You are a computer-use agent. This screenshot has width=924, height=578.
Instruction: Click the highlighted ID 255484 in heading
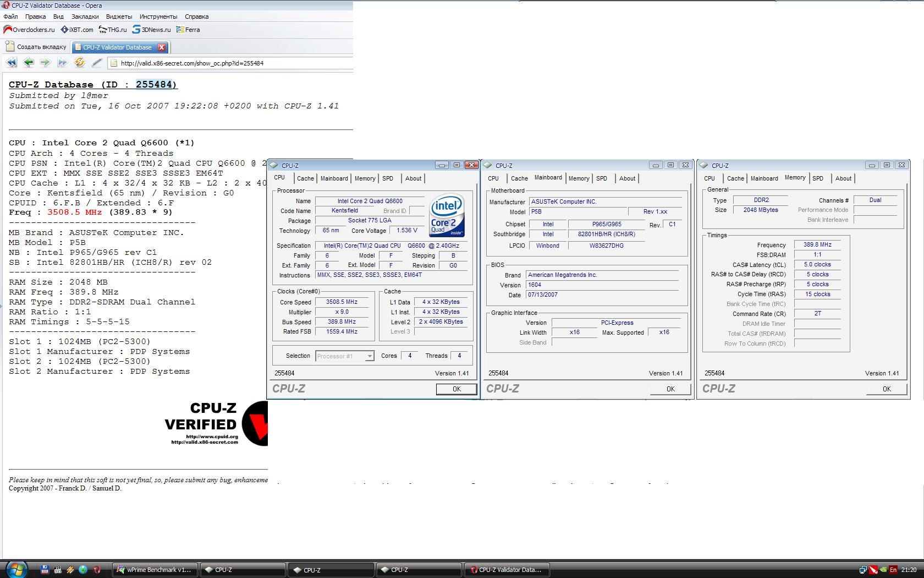pyautogui.click(x=155, y=85)
